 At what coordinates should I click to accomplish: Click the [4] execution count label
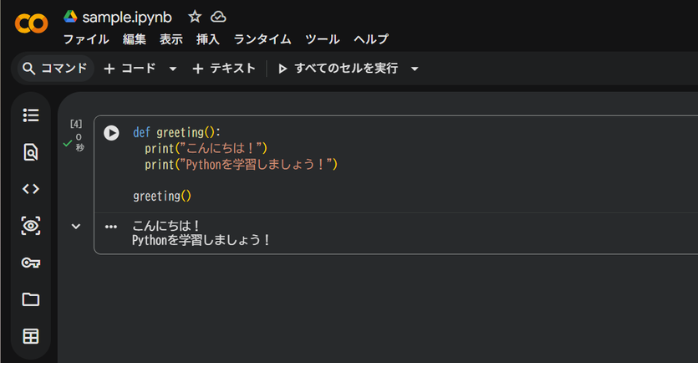(76, 124)
